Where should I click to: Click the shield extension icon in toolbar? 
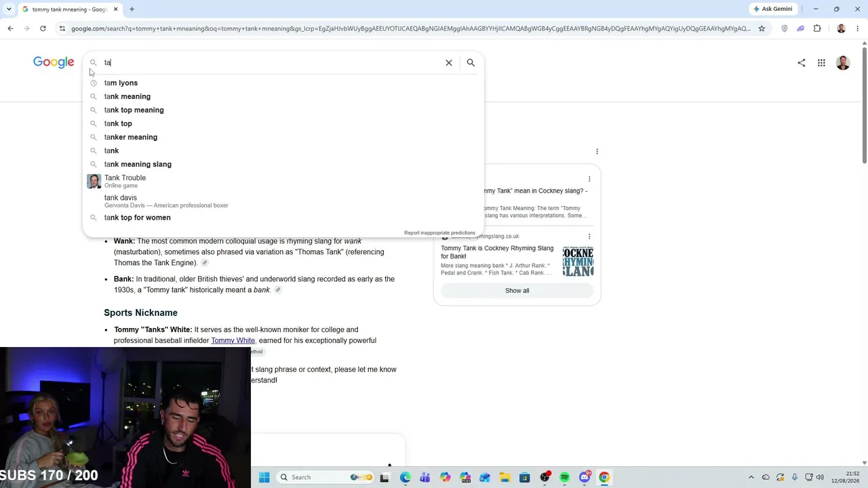(785, 28)
